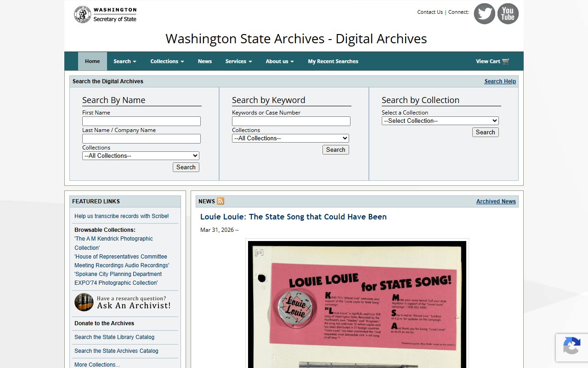This screenshot has height=368, width=588.
Task: Focus the First Name field
Action: click(141, 121)
